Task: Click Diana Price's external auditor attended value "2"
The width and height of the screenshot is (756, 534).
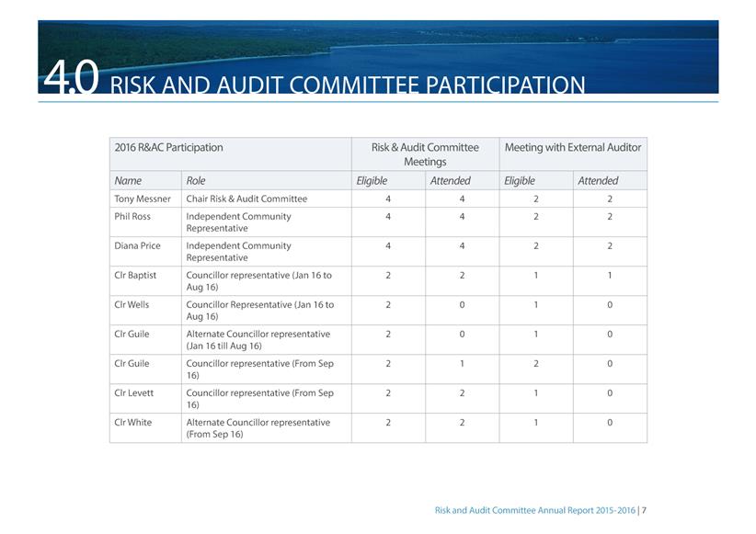Action: click(610, 245)
